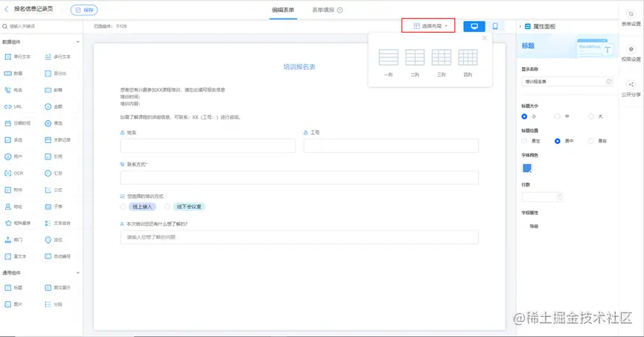Image resolution: width=644 pixels, height=337 pixels.
Task: Add the 电话 (phone) component
Action: 13,89
